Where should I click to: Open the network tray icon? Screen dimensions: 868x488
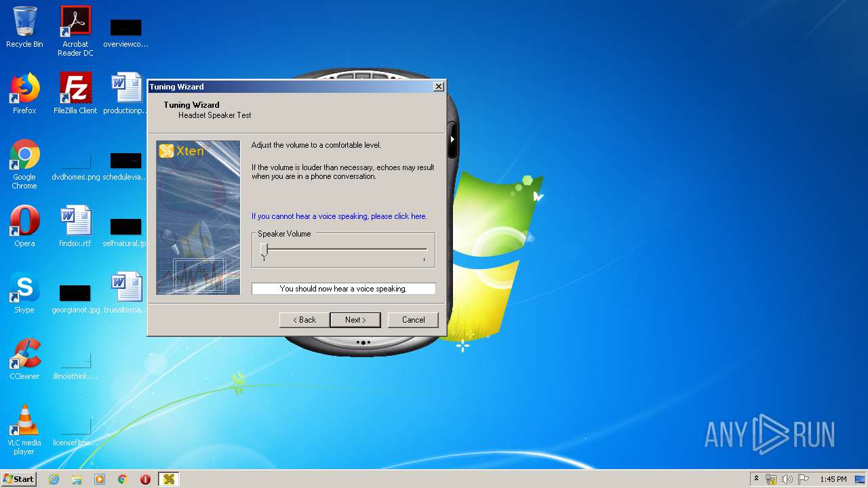(771, 479)
